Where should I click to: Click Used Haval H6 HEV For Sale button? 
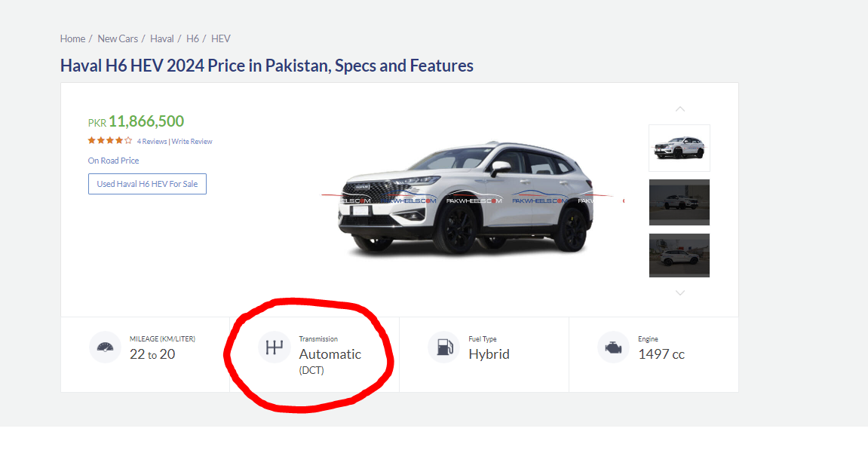pyautogui.click(x=147, y=184)
